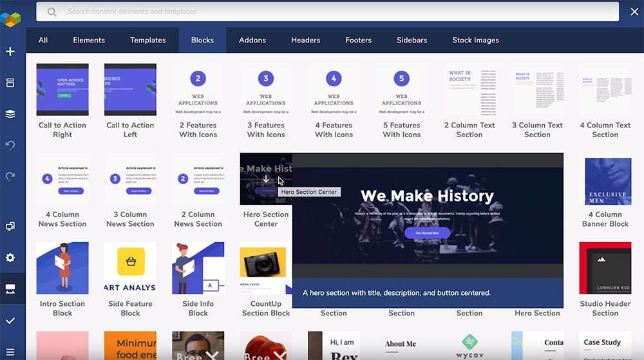Pick 3 Column Text Section thumbnail
The width and height of the screenshot is (644, 360).
click(x=537, y=90)
